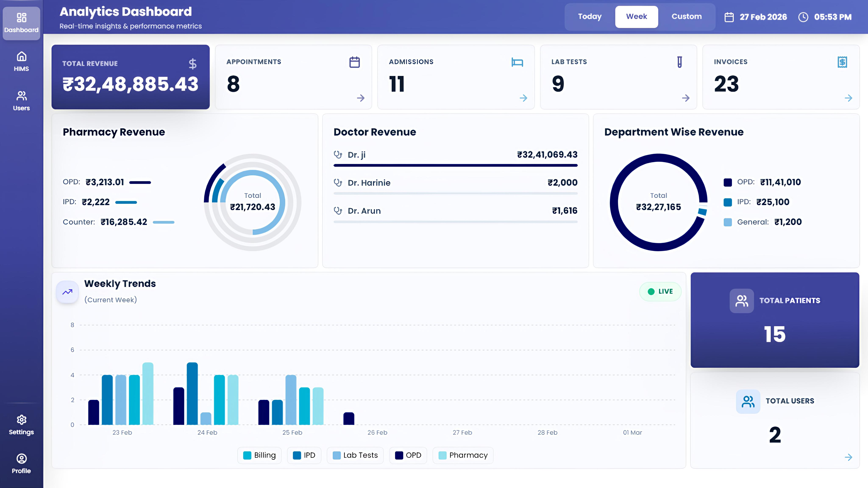
Task: Toggle the Pharmacy legend item
Action: point(463,455)
